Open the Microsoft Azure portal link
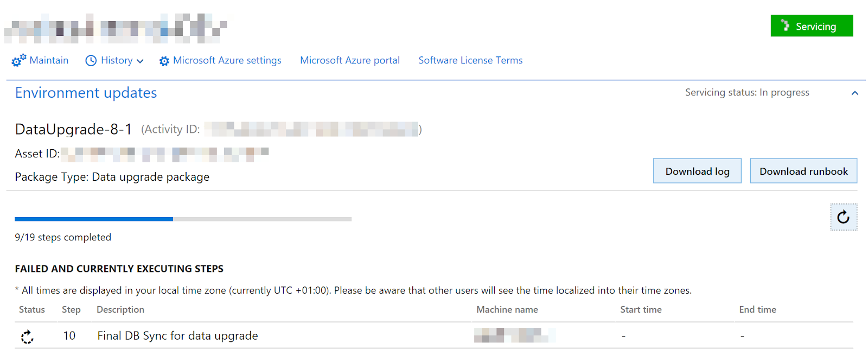The height and width of the screenshot is (362, 868). (349, 60)
